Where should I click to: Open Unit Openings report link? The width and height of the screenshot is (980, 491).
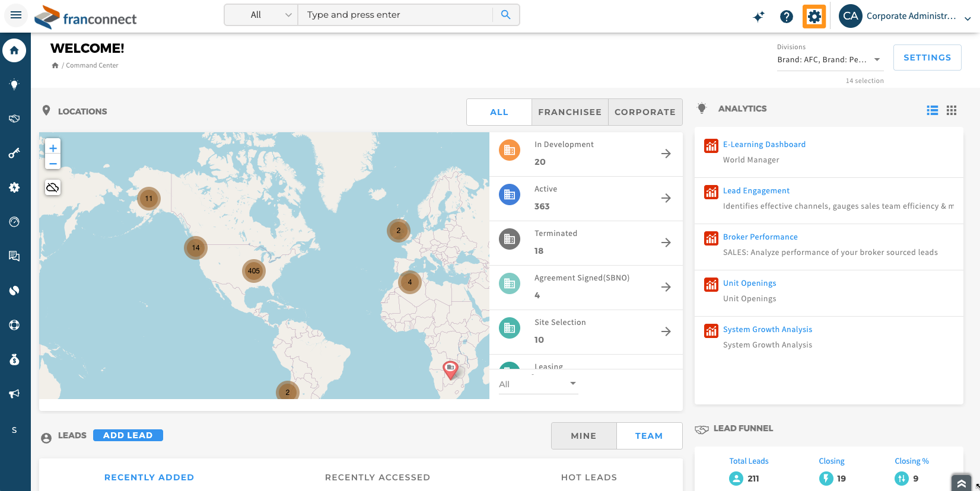749,283
